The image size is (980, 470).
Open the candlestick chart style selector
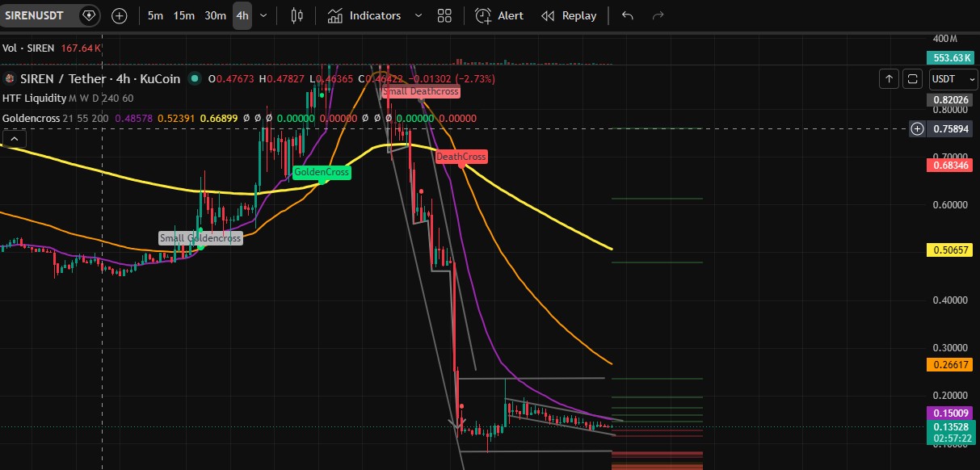[297, 15]
